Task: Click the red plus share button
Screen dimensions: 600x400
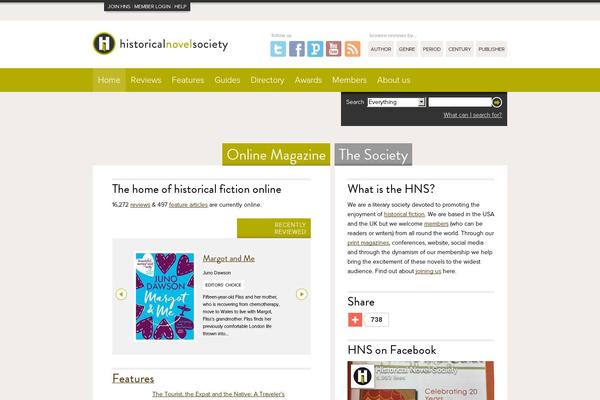Action: tap(355, 320)
